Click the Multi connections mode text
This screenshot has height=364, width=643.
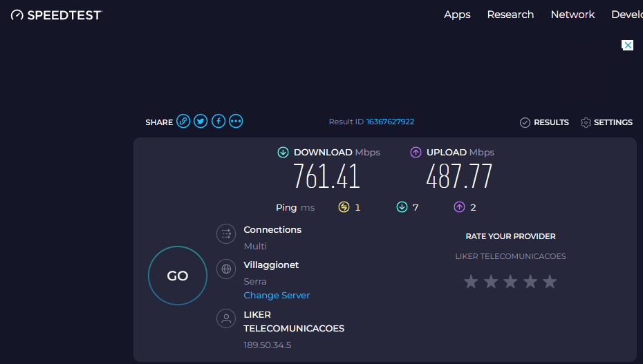click(255, 246)
